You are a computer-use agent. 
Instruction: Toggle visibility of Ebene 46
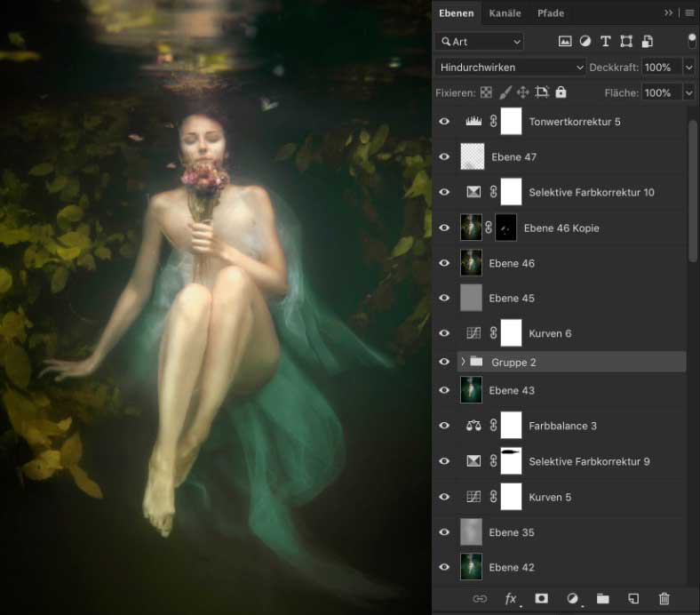click(x=445, y=263)
